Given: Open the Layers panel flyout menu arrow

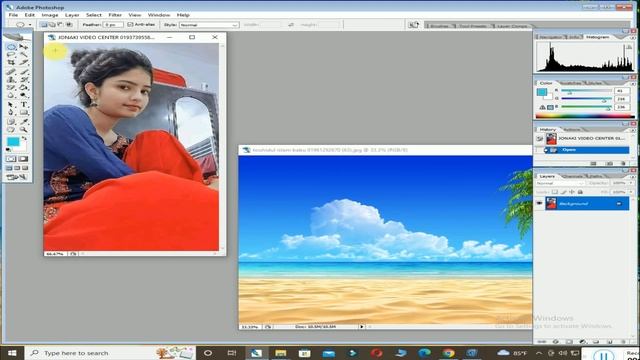Looking at the screenshot, I should 632,176.
